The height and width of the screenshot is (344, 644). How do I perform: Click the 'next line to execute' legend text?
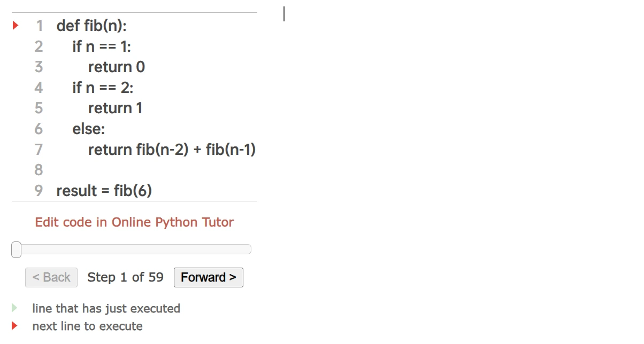pos(87,326)
